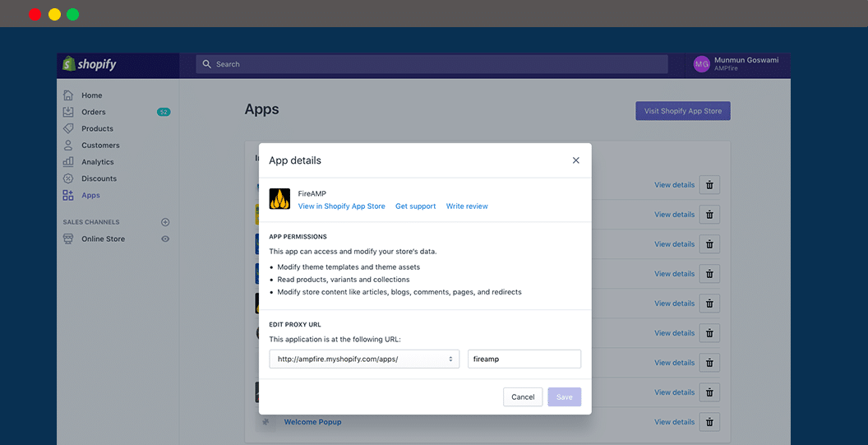The width and height of the screenshot is (868, 445).
Task: Click View details for Welcome Popup
Action: click(674, 422)
